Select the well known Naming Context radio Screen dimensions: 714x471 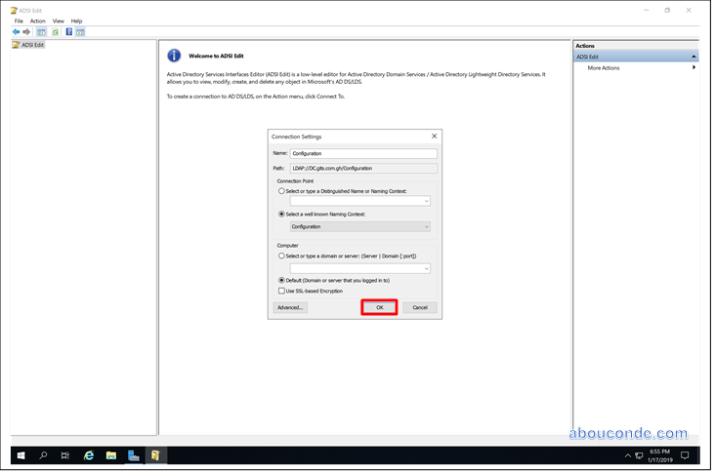(x=281, y=214)
